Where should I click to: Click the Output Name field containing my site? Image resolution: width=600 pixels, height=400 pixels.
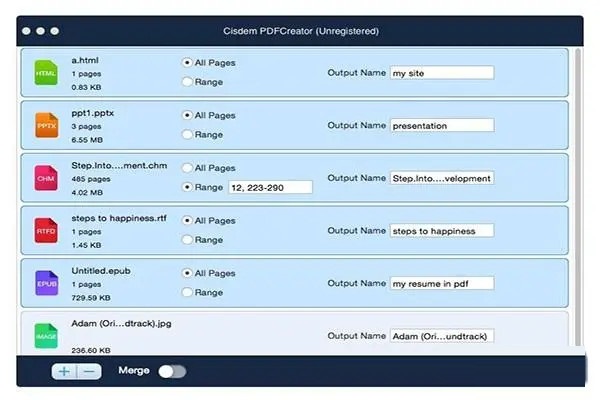coord(441,73)
